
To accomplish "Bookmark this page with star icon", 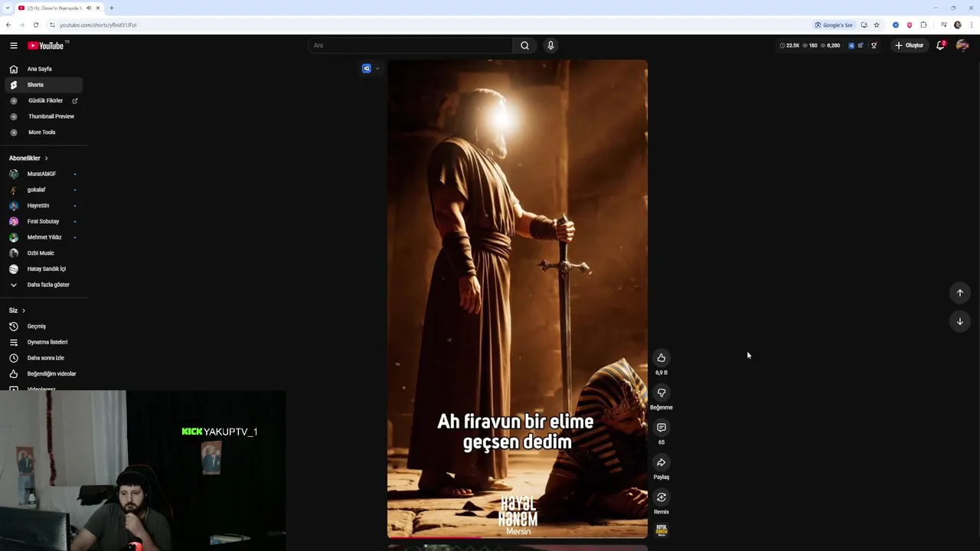I will pos(877,24).
